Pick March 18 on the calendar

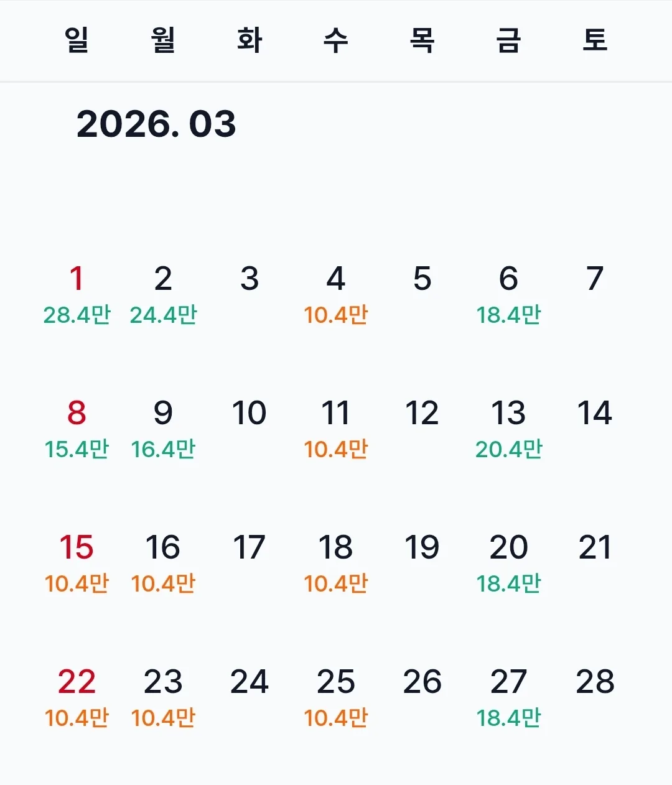336,564
